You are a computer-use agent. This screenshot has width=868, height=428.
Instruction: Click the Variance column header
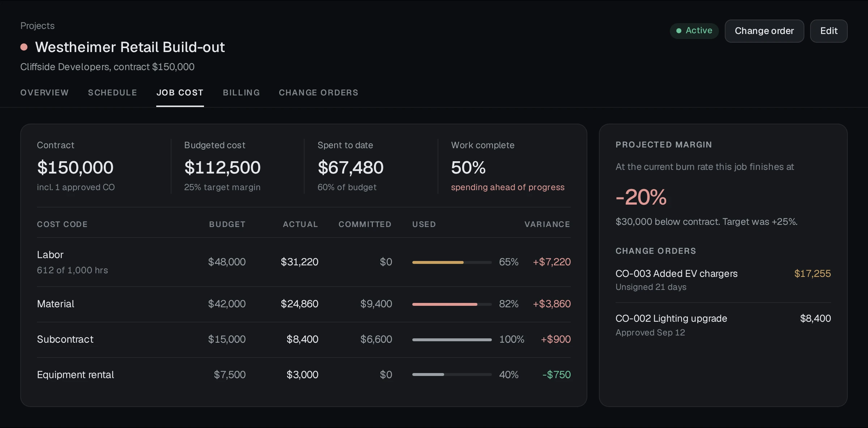[x=547, y=224]
